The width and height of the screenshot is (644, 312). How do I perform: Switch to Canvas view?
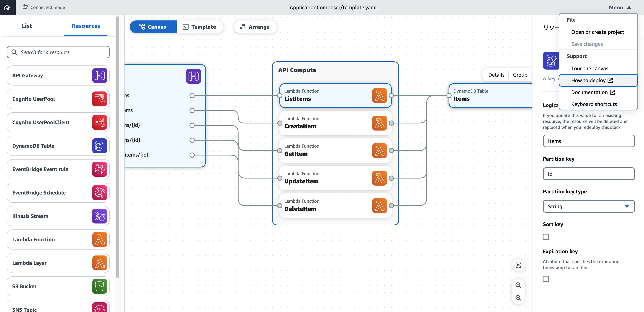(x=153, y=27)
